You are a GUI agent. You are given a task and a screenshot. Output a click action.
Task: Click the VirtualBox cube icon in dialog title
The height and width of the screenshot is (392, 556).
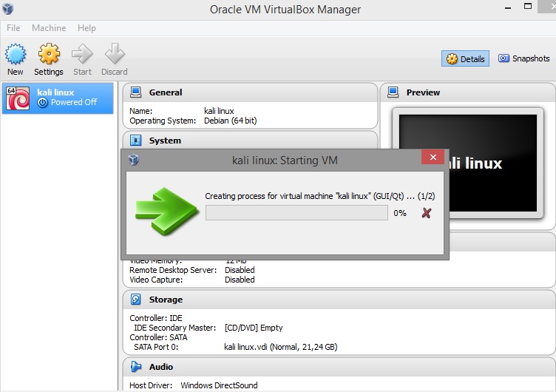point(134,160)
